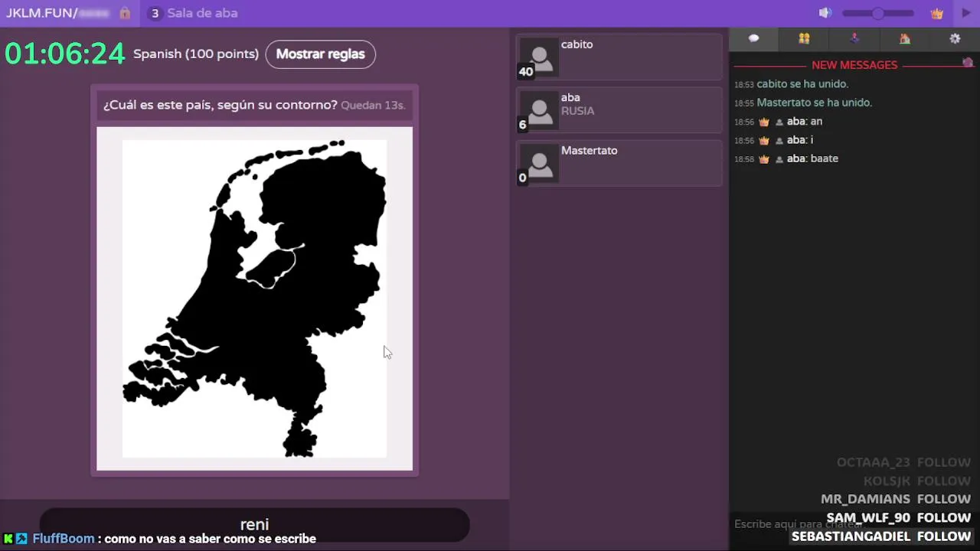980x551 pixels.
Task: Click the answer input showing "reni"
Action: [x=254, y=524]
